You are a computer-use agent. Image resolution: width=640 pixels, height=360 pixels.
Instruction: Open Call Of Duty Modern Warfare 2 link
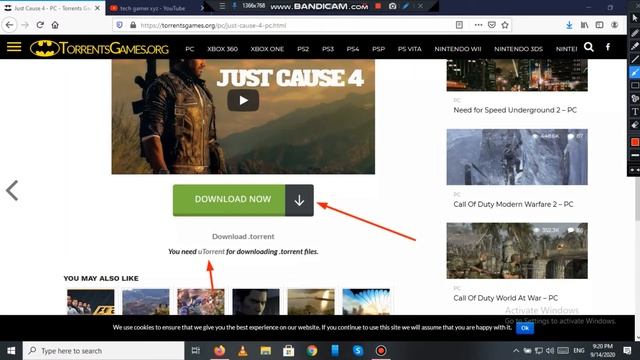(x=513, y=204)
